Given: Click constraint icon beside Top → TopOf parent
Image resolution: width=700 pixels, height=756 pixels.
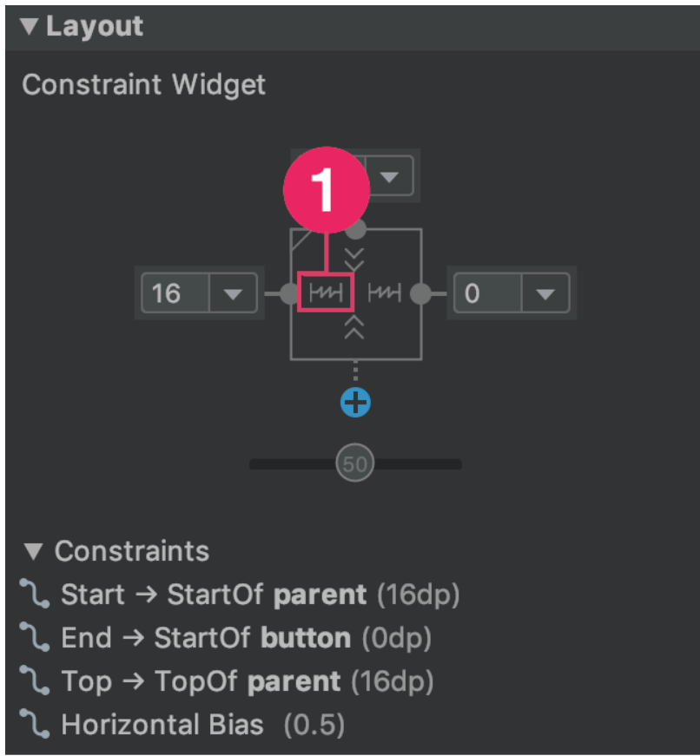Looking at the screenshot, I should [34, 680].
